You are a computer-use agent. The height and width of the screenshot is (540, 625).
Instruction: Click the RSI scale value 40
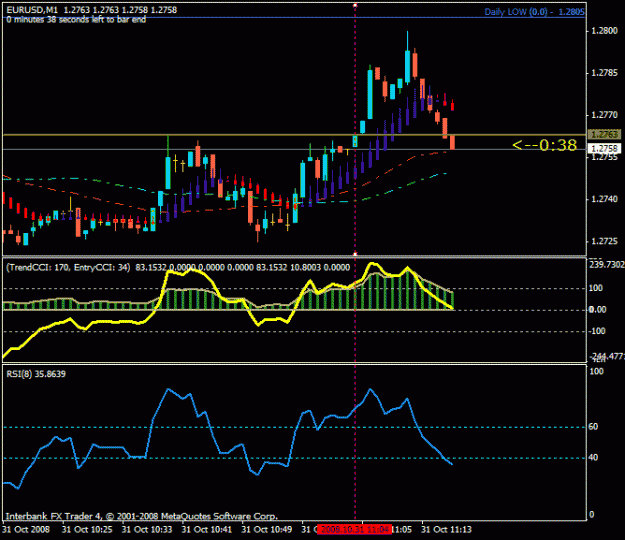pos(593,458)
